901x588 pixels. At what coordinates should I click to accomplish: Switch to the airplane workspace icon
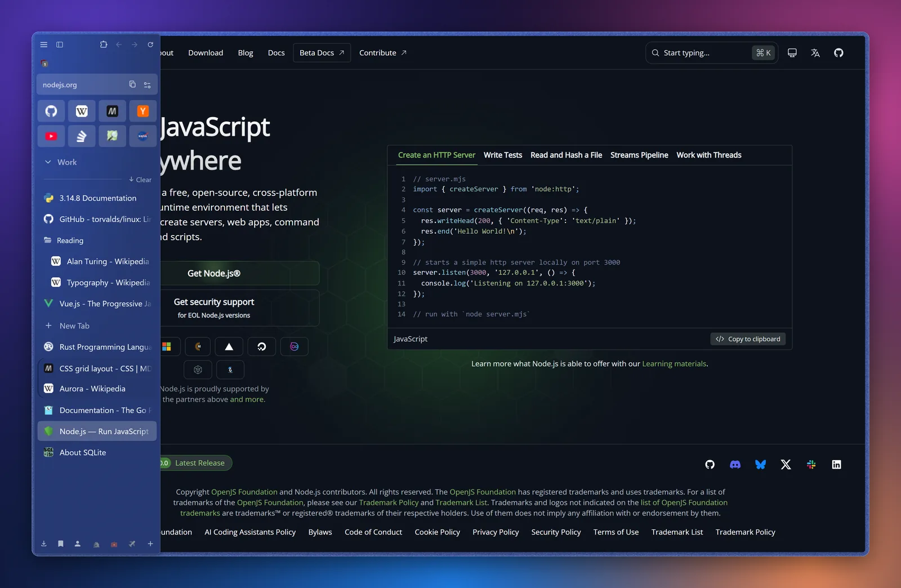(x=132, y=544)
